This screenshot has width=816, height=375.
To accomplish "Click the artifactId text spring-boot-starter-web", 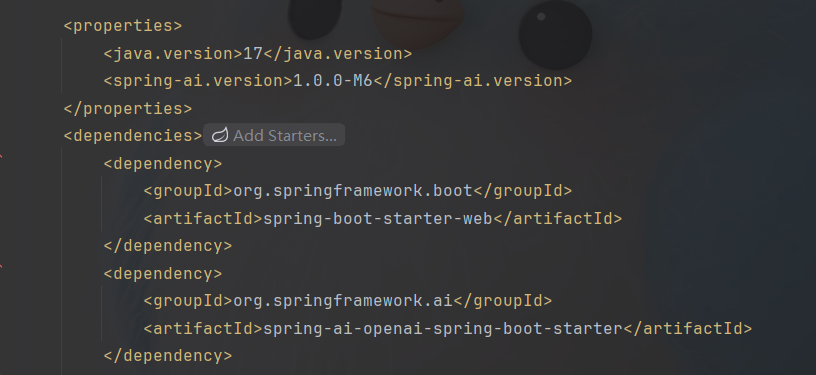I will [x=378, y=218].
